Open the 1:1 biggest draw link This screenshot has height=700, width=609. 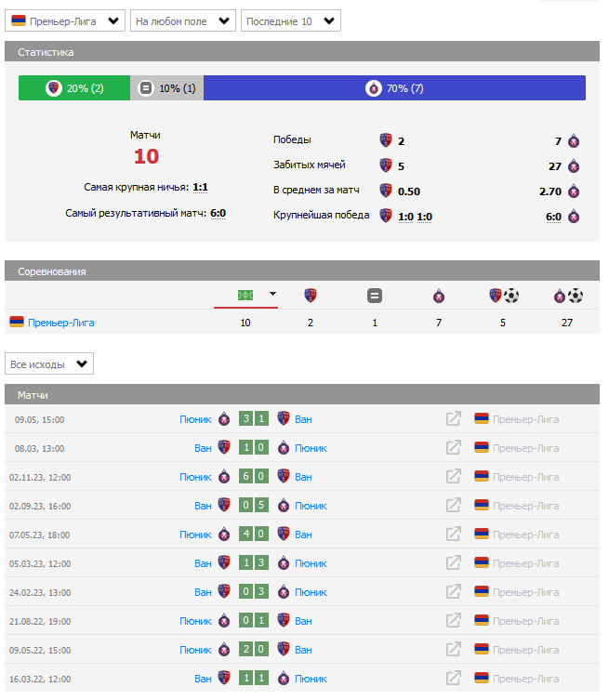click(x=200, y=187)
